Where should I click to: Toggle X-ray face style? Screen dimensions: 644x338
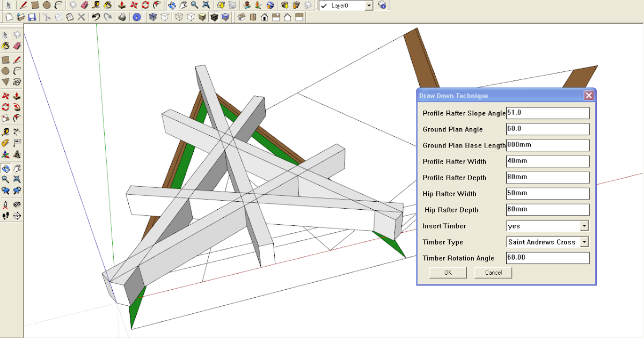152,17
